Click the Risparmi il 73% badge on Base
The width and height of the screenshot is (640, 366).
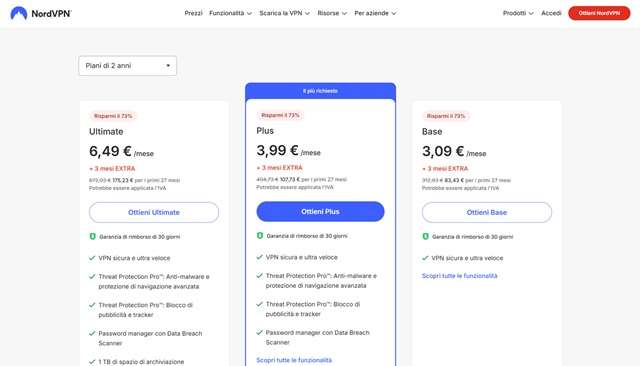[x=446, y=116]
